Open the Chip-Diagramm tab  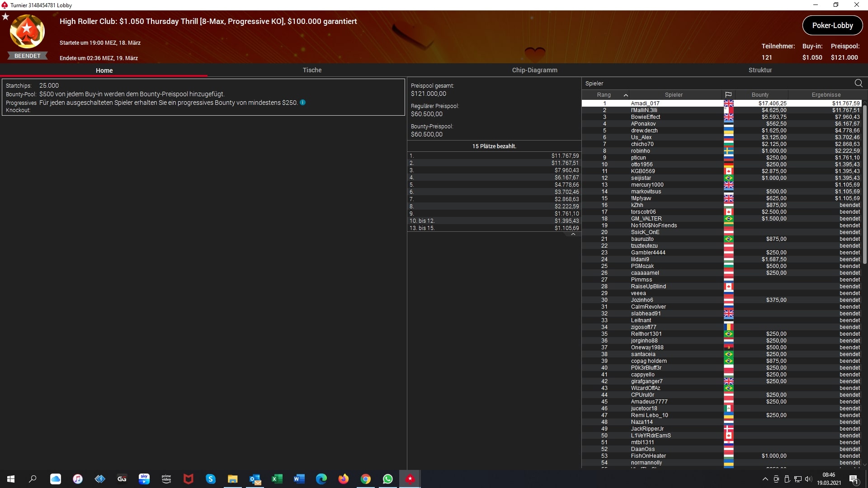534,70
